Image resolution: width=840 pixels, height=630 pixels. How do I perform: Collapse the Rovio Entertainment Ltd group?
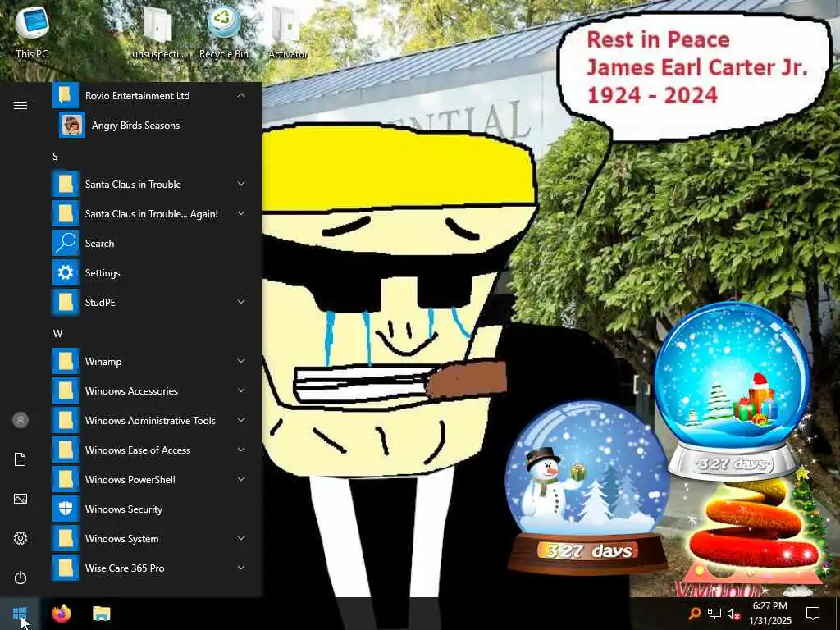point(241,95)
